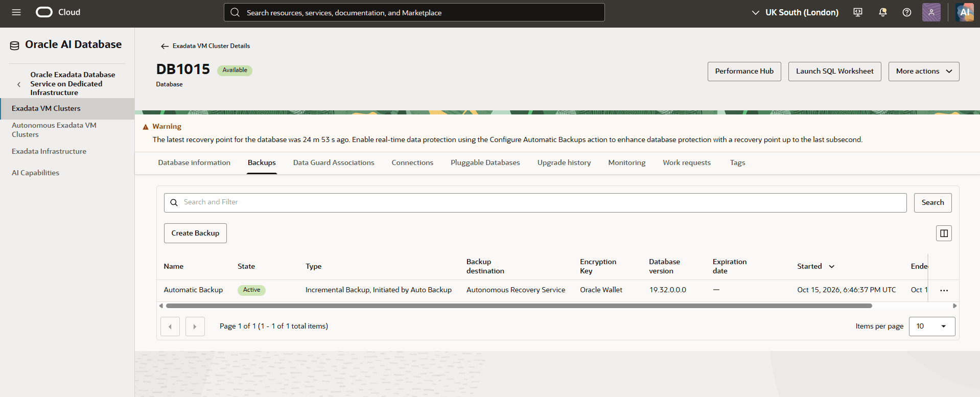Viewport: 980px width, 397px height.
Task: Open the Upgrade history tab
Action: (564, 162)
